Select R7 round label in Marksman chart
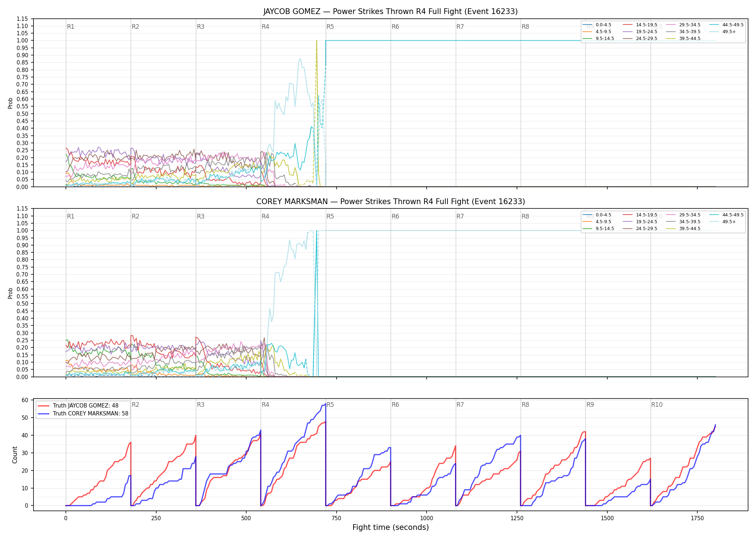This screenshot has width=756, height=540. click(460, 216)
